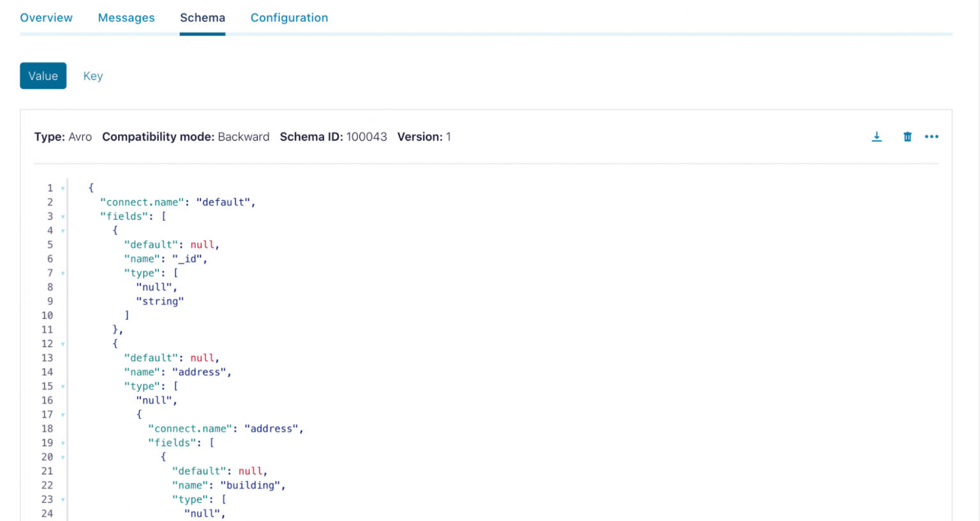
Task: Select the Schema tab
Action: pos(202,18)
